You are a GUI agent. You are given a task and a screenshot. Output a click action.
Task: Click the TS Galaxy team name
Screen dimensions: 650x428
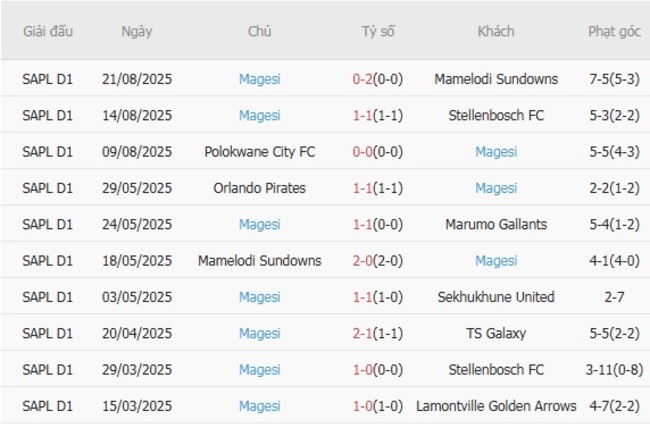click(x=496, y=333)
